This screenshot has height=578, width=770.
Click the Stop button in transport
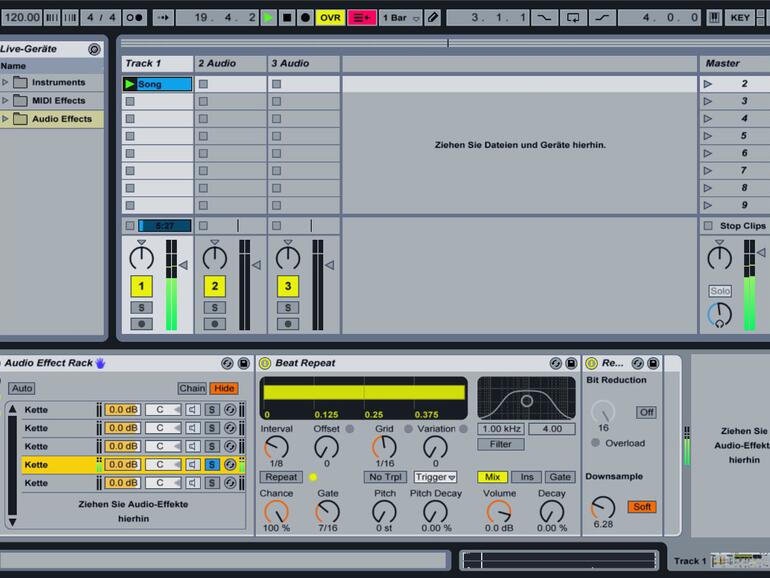pyautogui.click(x=287, y=17)
